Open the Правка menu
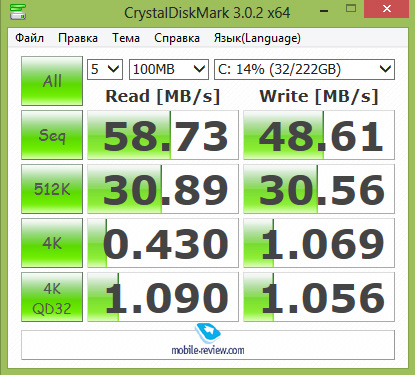Viewport: 415px width, 375px height. tap(78, 38)
